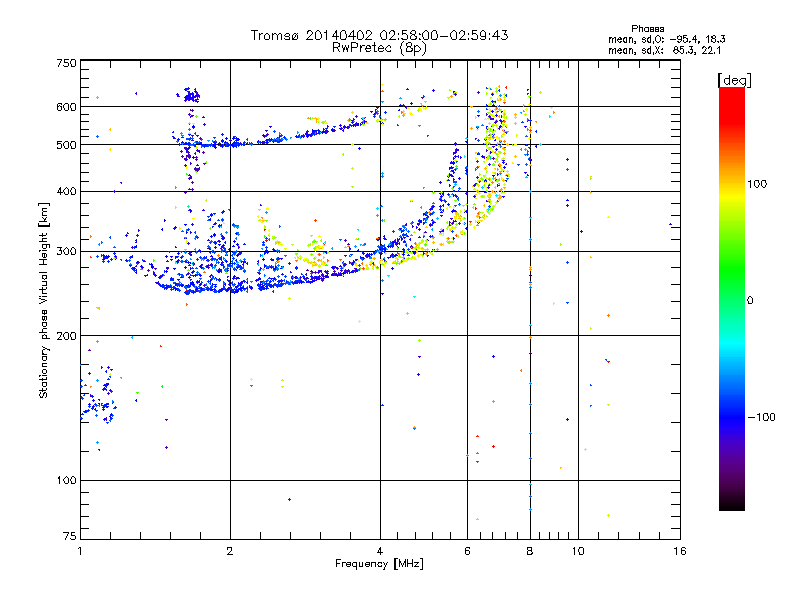The height and width of the screenshot is (600, 800).
Task: Click the y-axis tick label '400'
Action: tap(66, 191)
